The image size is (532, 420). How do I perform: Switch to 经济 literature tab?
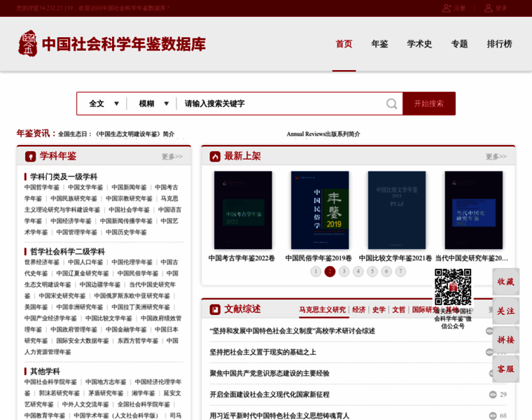[x=359, y=309]
